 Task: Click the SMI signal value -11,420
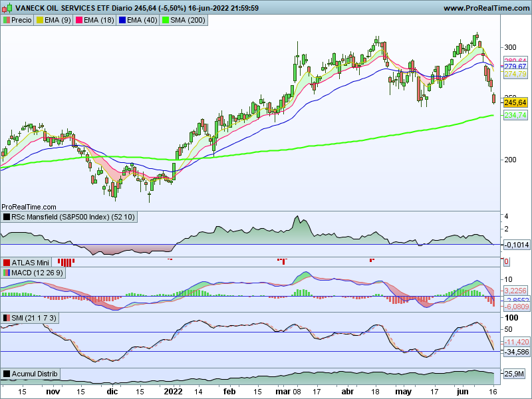517,342
